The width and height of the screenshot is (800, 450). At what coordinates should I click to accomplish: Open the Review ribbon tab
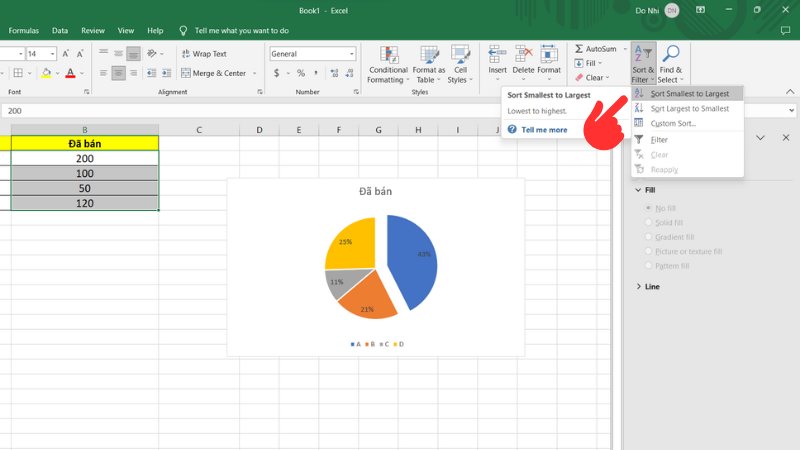pyautogui.click(x=92, y=31)
